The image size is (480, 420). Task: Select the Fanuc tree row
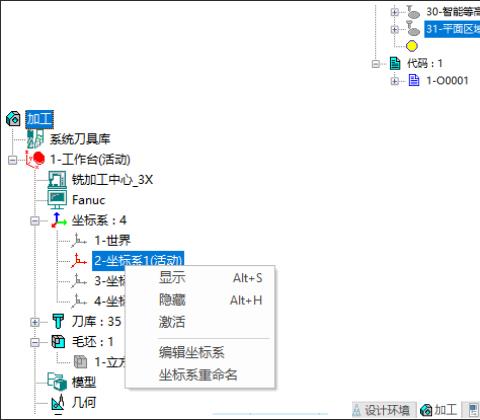point(89,200)
